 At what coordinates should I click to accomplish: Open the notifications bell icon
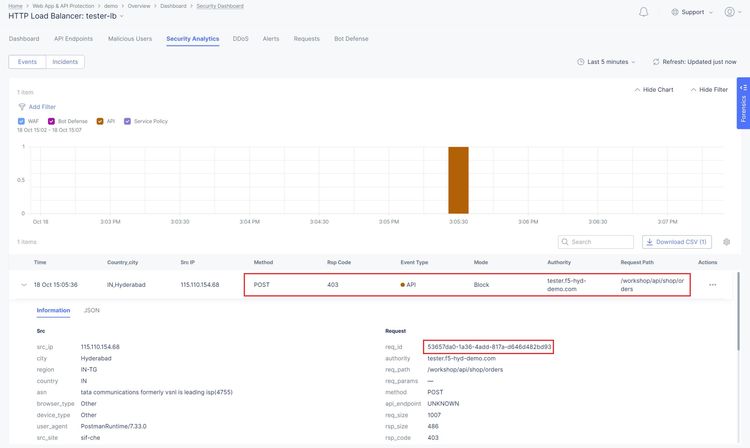click(643, 12)
